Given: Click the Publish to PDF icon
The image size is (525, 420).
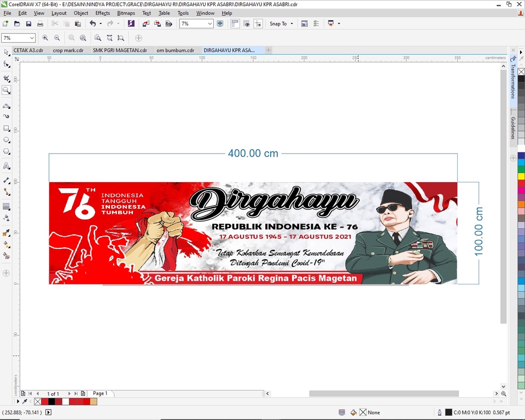Looking at the screenshot, I should point(169,24).
